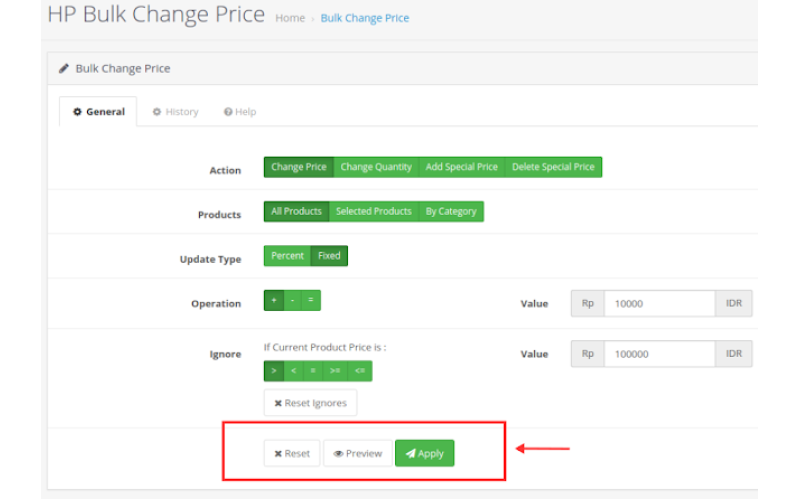Choose Selected Products option
Screen dimensions: 800x500
(373, 211)
